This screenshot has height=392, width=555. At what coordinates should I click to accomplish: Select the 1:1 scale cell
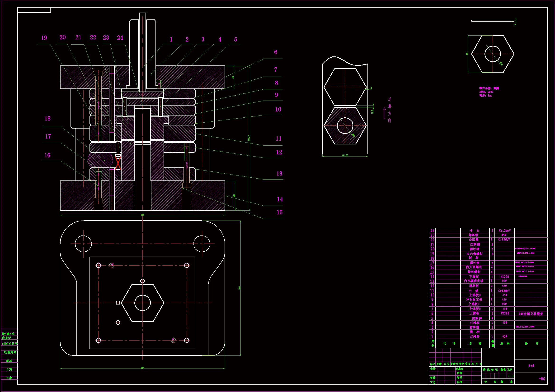[511, 376]
